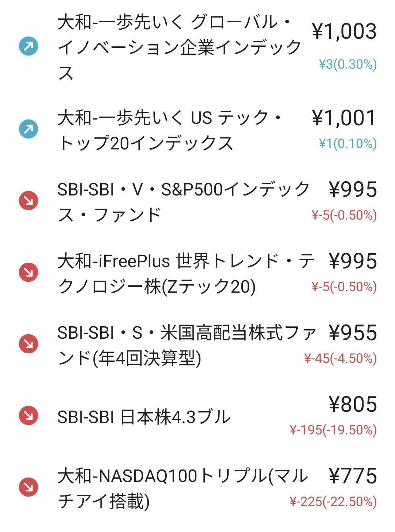Click up-arrow icon beside グローバル・イノベーション企業インデックス
Screen dimensions: 395x532
[29, 46]
